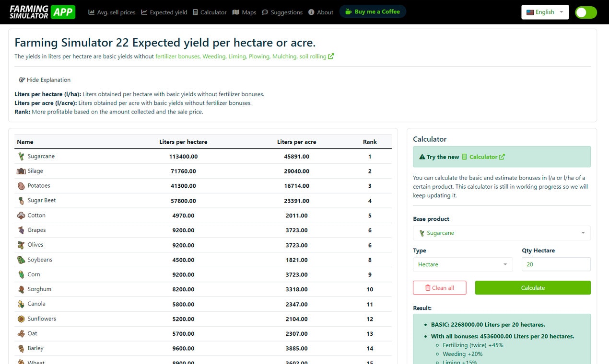Click Sorghum value 8200.00

click(x=183, y=289)
